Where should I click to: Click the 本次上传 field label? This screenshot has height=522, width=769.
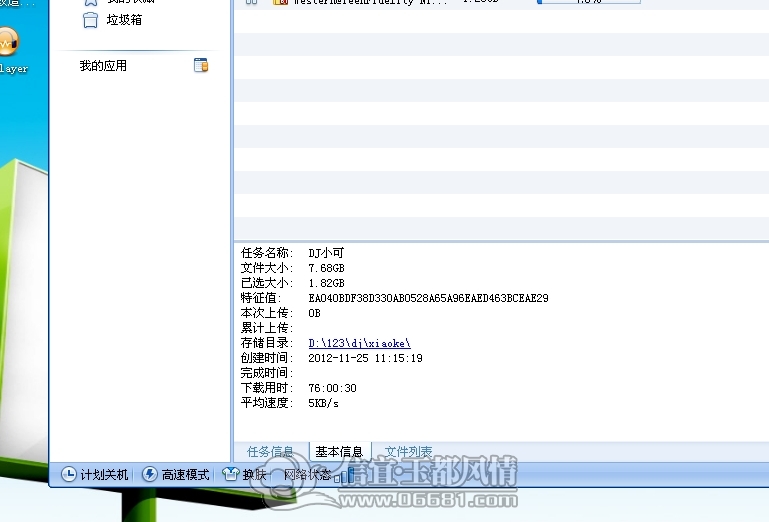tap(266, 313)
